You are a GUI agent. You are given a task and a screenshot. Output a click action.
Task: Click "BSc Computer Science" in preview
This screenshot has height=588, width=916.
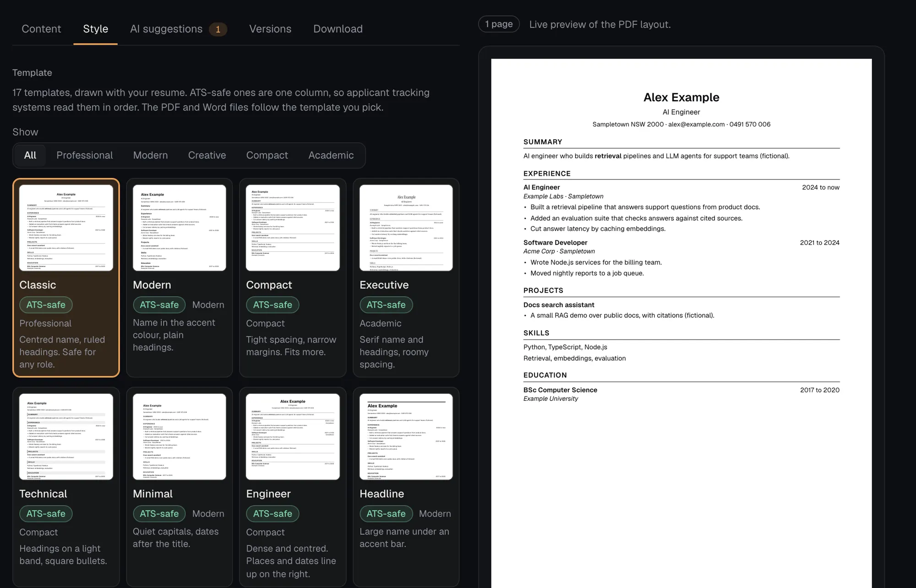point(560,390)
